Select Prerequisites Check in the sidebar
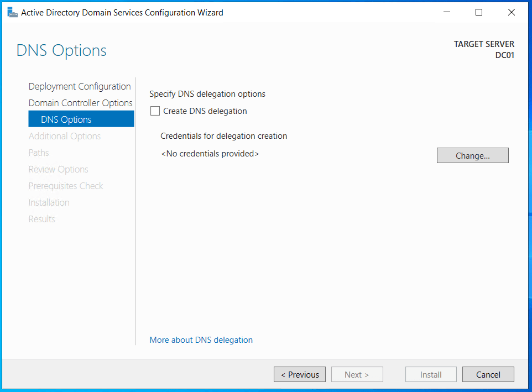The height and width of the screenshot is (392, 532). tap(66, 186)
